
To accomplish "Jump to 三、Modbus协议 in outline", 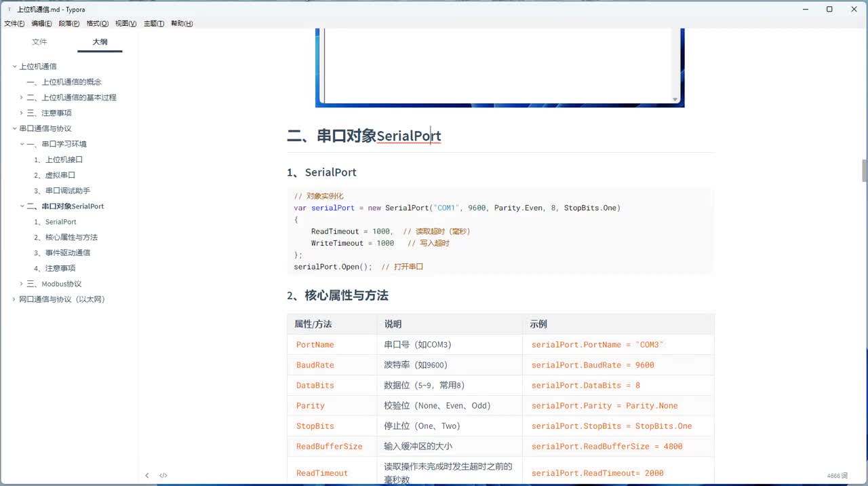I will pyautogui.click(x=54, y=284).
